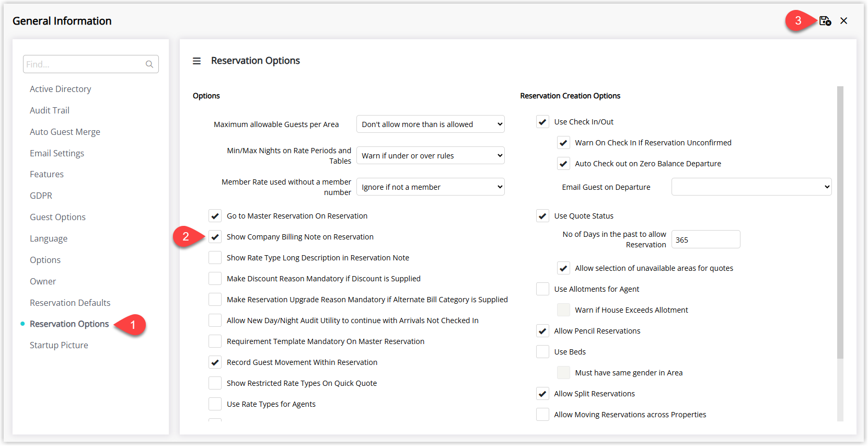
Task: Uncheck Warn On Check In If Reservation Unconfirmed
Action: click(x=563, y=143)
